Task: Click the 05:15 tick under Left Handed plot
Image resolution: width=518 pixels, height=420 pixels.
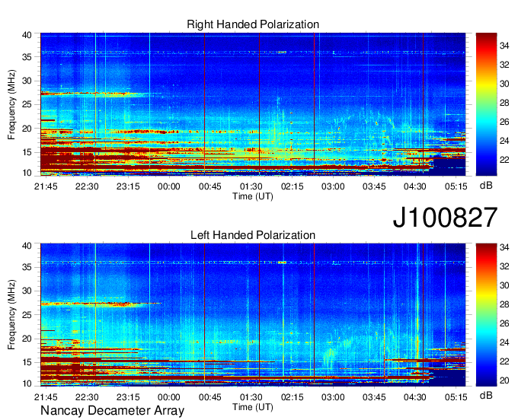Action: [x=456, y=397]
